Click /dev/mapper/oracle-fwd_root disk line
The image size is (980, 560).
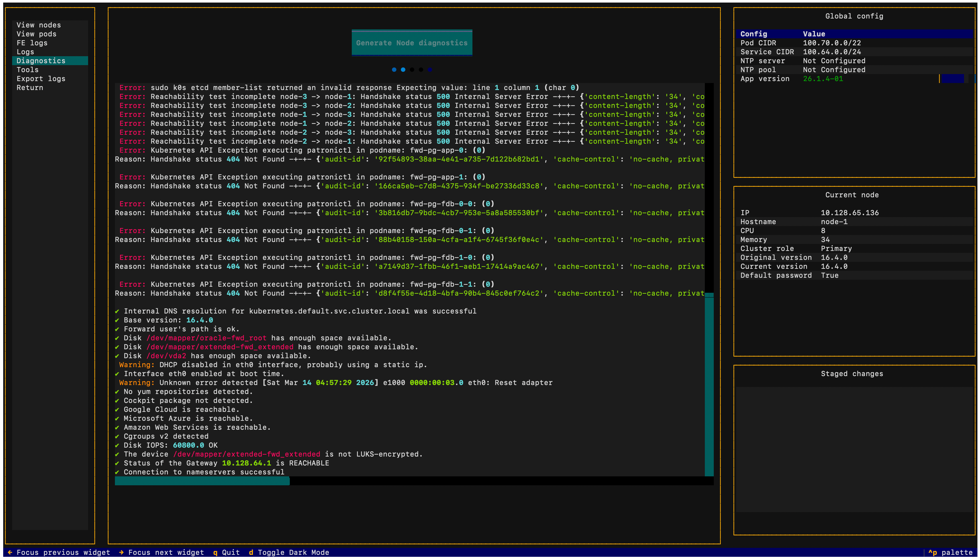(253, 338)
